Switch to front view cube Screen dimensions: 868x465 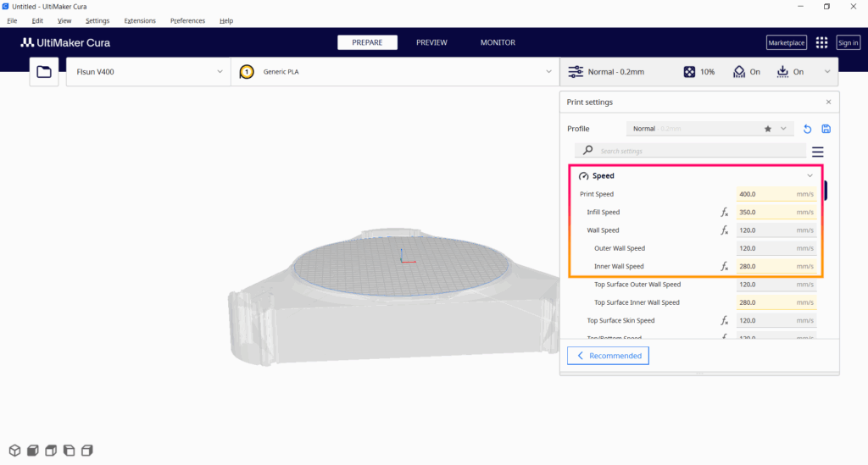point(33,451)
